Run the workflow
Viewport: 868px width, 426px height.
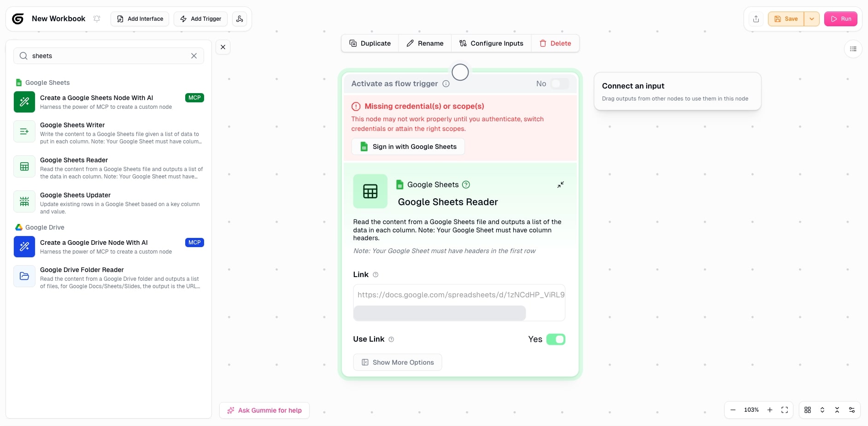click(x=841, y=19)
